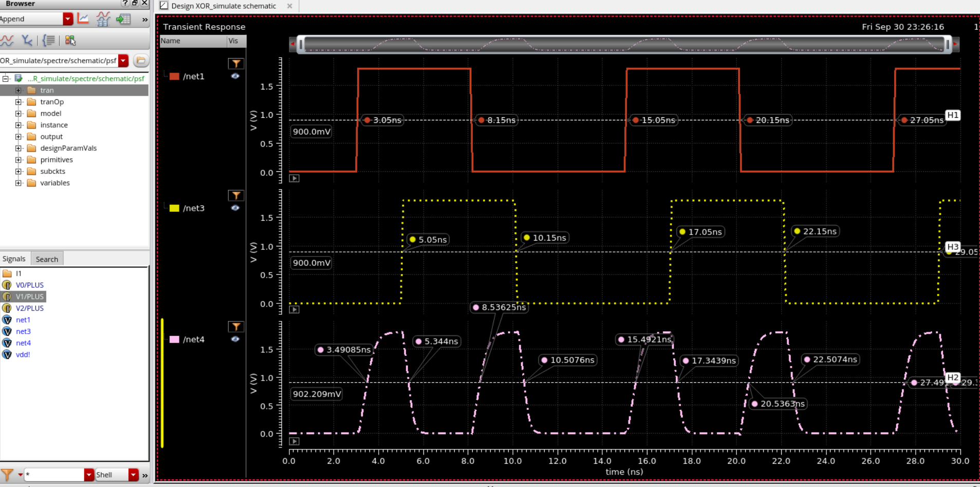Screen dimensions: 980x487
Task: Select the signal tree-split icon
Action: point(27,41)
